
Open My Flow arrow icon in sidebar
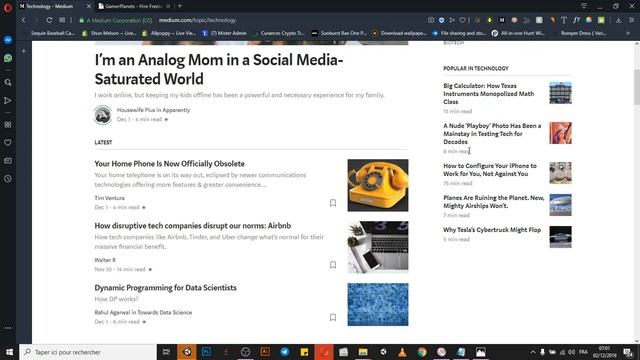point(8,100)
